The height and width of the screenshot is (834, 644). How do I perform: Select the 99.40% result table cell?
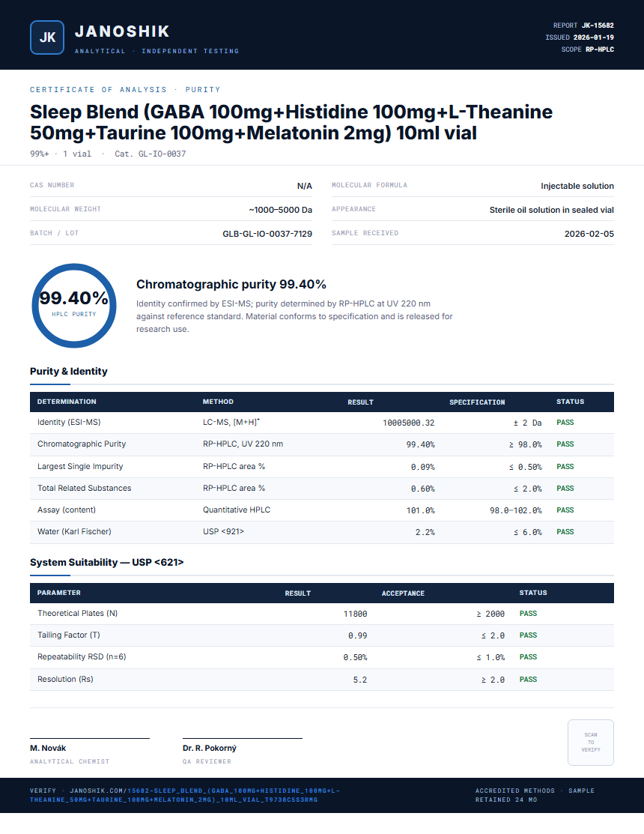tap(420, 444)
